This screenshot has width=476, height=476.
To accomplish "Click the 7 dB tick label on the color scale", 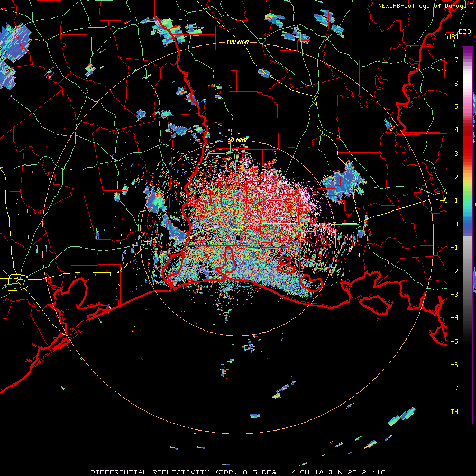I will pos(456,59).
